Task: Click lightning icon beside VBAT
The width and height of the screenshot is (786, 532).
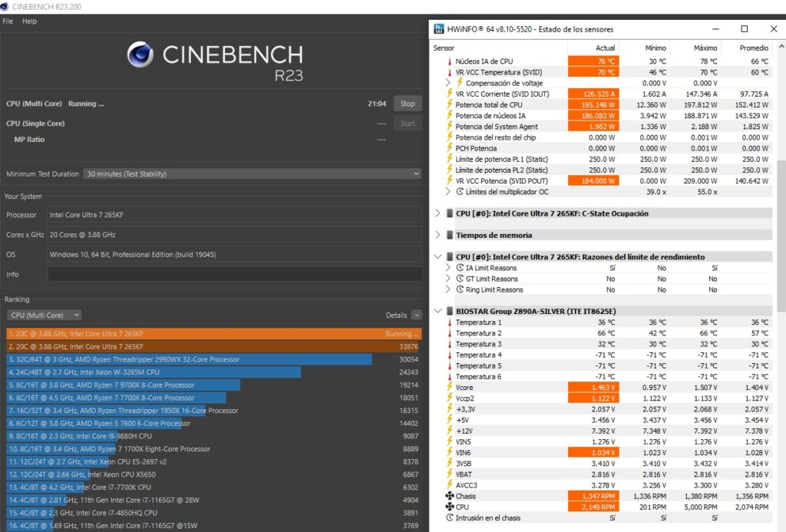Action: coord(450,474)
